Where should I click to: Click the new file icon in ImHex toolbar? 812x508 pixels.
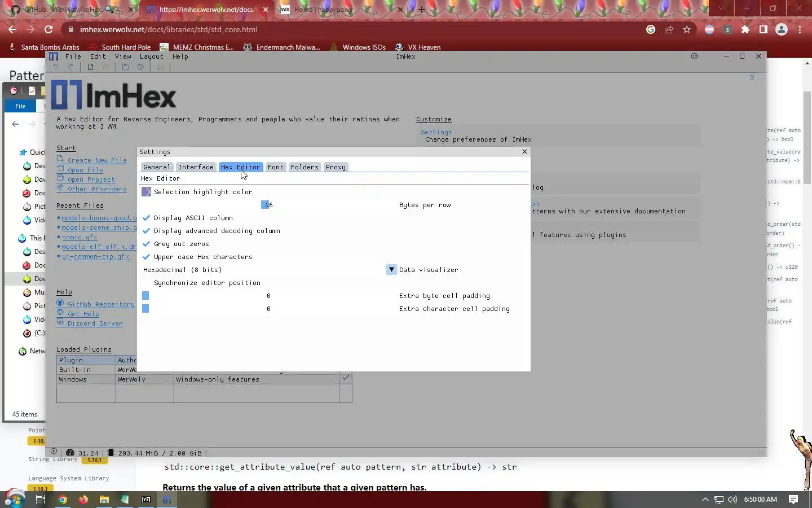(90, 67)
